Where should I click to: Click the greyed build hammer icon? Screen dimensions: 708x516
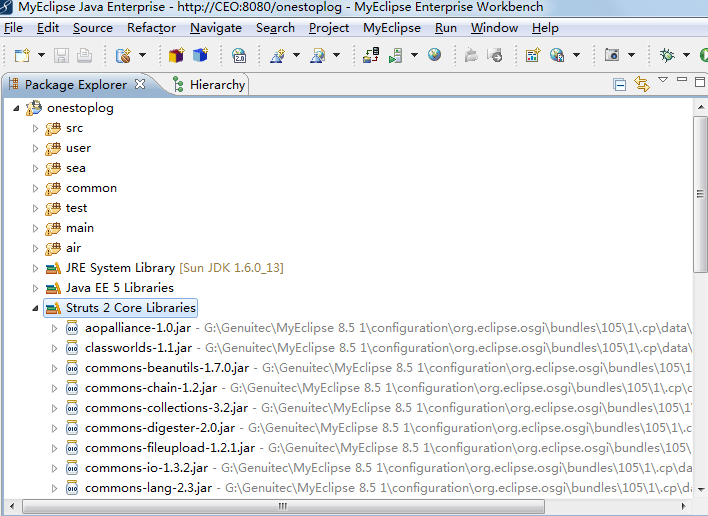471,55
